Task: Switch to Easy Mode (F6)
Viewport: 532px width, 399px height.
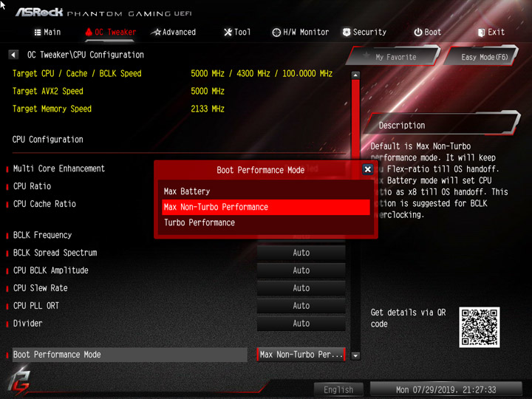Action: click(482, 57)
